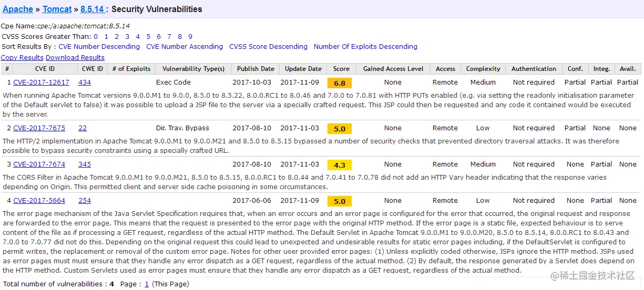Select the Conf. column header
Screen dimensions: 644x290
(575, 69)
